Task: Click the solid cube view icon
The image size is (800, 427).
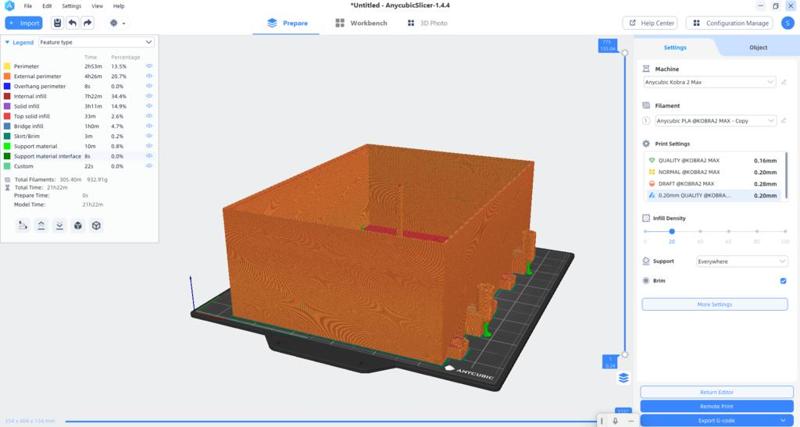Action: coord(78,225)
